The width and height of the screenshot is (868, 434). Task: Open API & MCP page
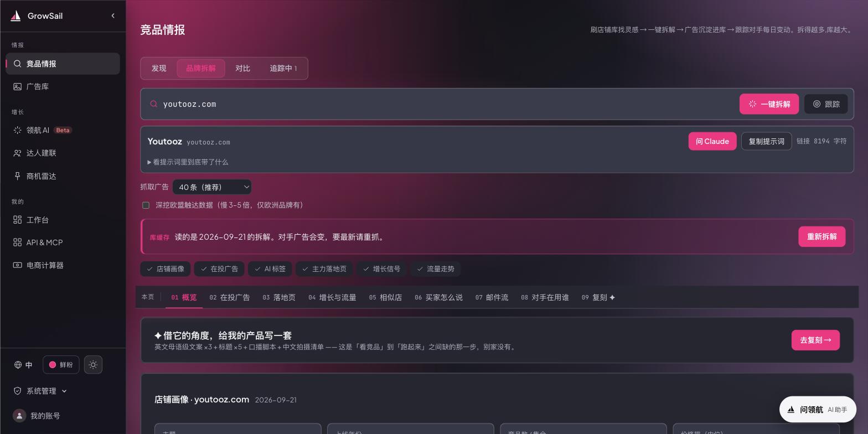click(63, 242)
